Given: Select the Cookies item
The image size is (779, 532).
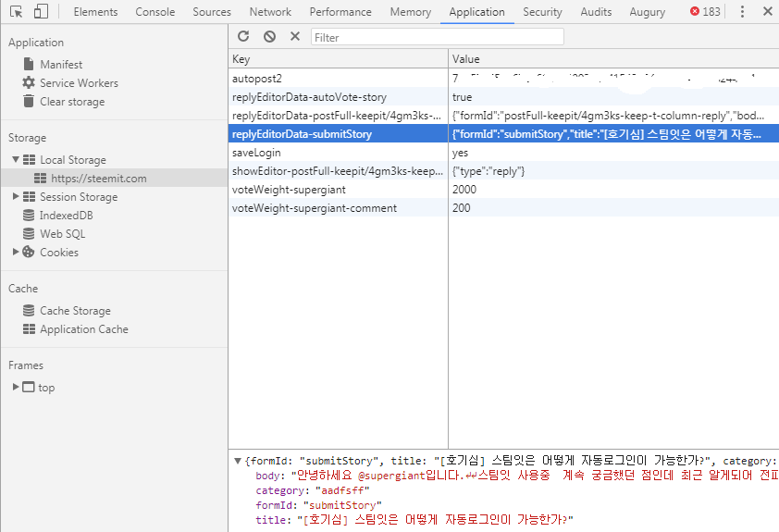Looking at the screenshot, I should click(x=59, y=253).
